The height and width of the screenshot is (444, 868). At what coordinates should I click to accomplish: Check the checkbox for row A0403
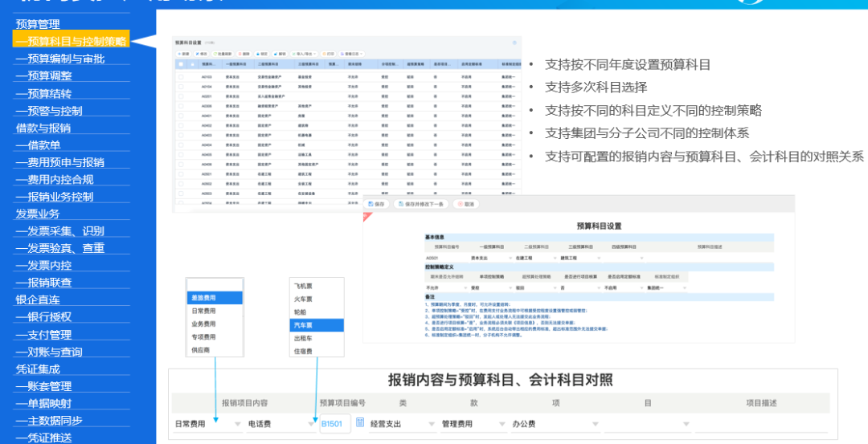click(x=181, y=135)
